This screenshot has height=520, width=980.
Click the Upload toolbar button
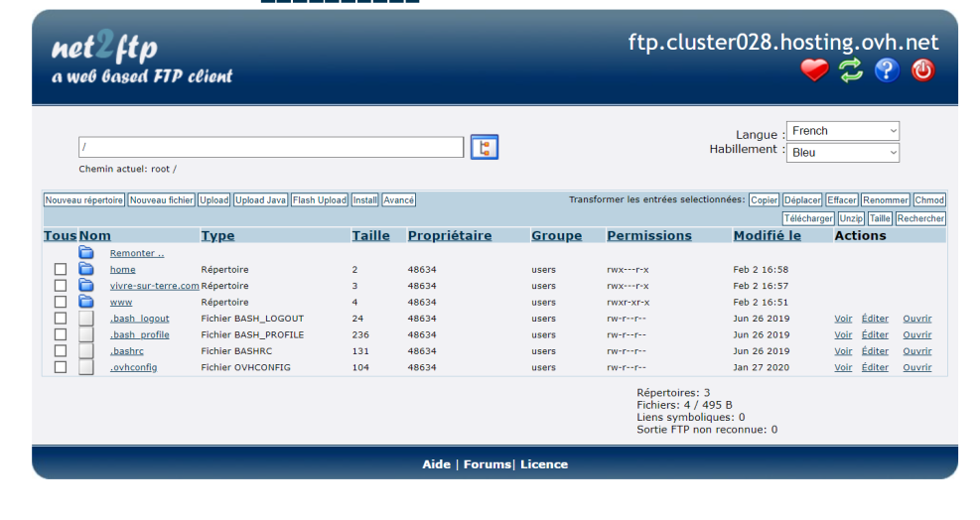click(x=213, y=200)
